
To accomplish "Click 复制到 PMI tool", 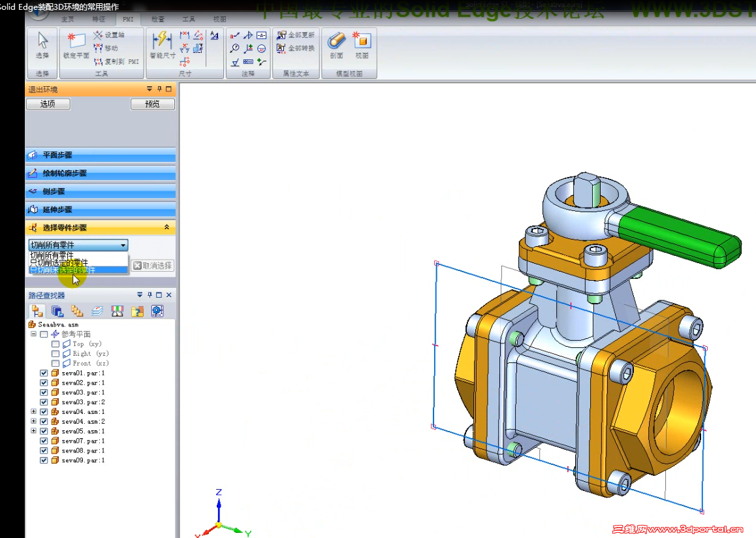I will point(116,61).
